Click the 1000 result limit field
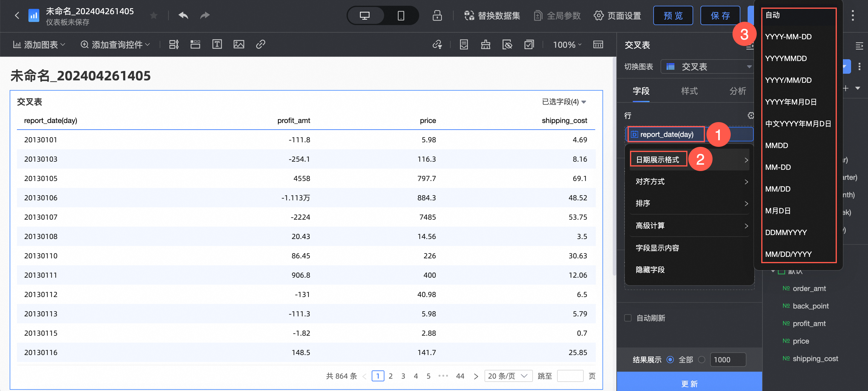This screenshot has width=868, height=391. click(x=728, y=360)
